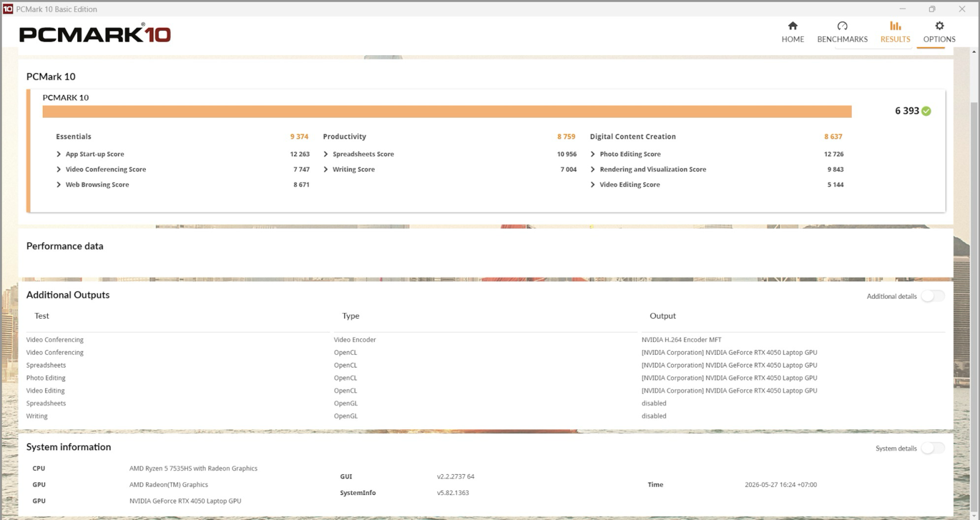The width and height of the screenshot is (980, 520).
Task: Switch to the RESULTS tab label
Action: pyautogui.click(x=895, y=39)
